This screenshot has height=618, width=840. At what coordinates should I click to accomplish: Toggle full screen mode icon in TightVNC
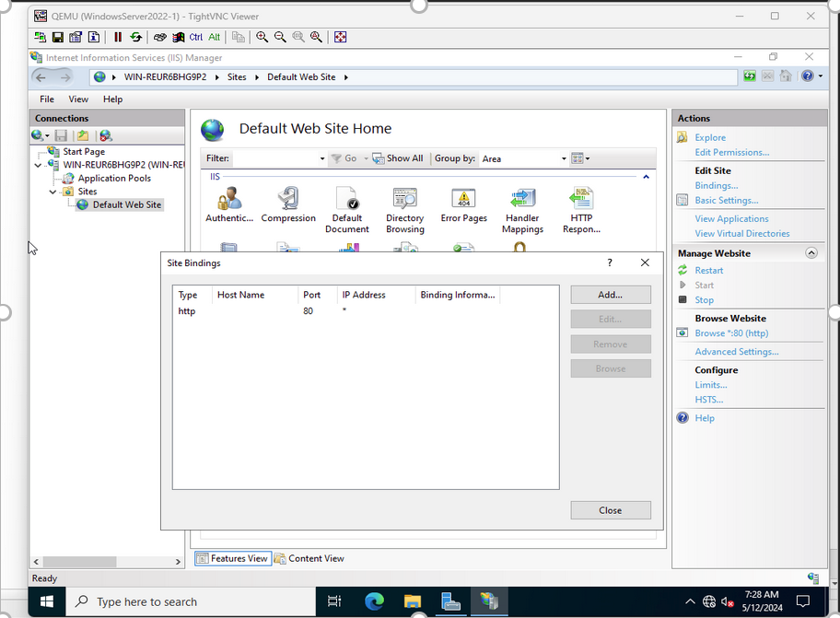click(340, 37)
